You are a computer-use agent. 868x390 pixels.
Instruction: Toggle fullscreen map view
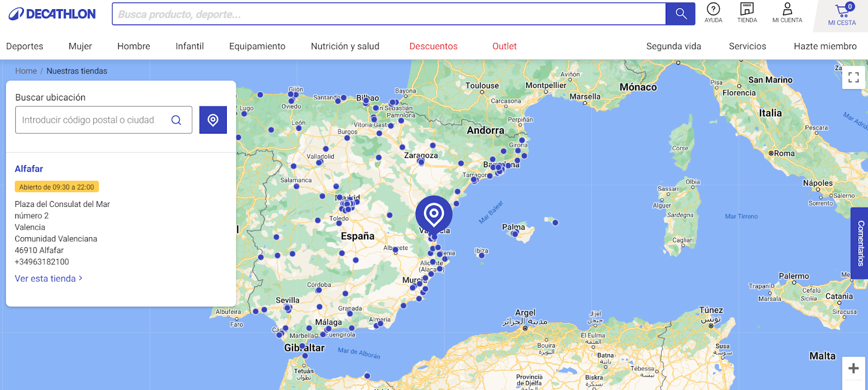pos(853,77)
